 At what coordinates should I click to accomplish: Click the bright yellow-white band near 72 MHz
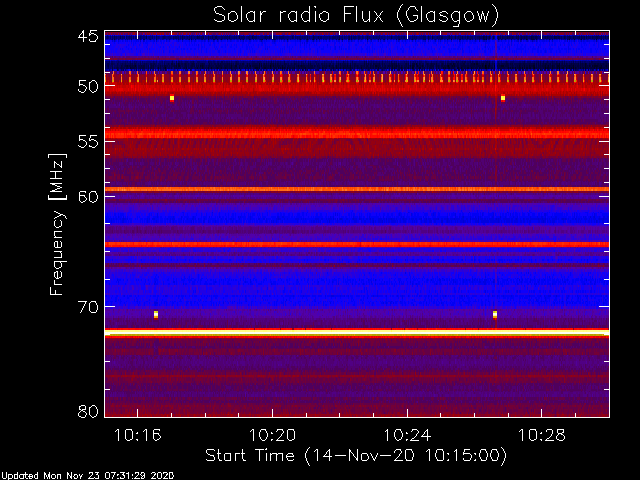click(x=357, y=333)
